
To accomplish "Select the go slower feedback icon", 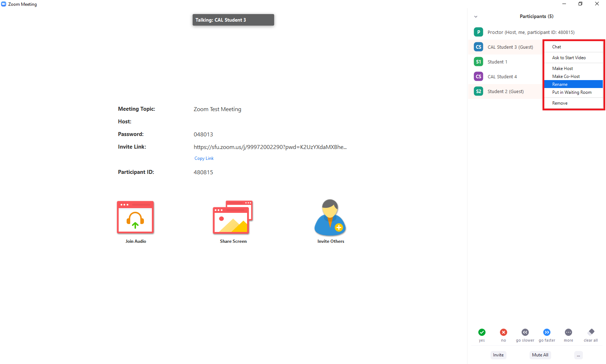I will click(525, 332).
